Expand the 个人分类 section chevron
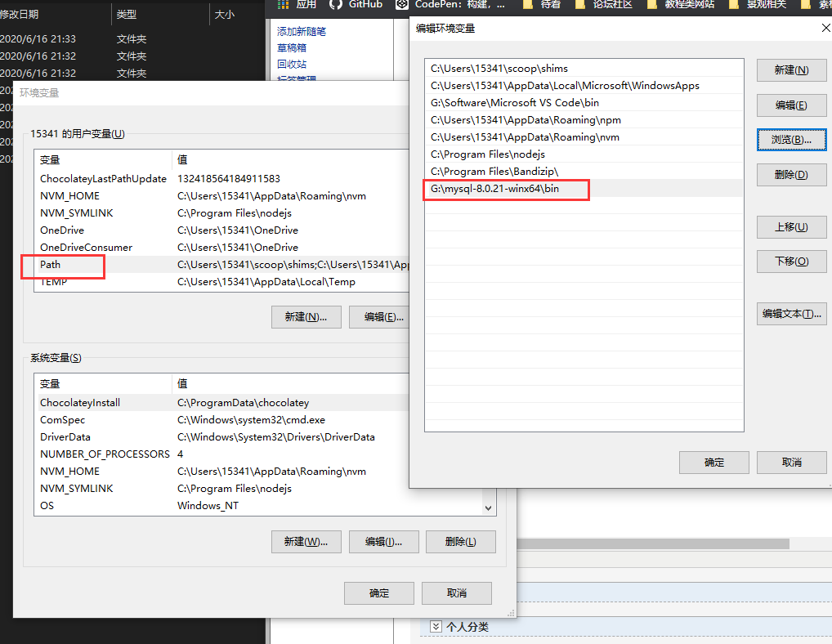 point(436,627)
